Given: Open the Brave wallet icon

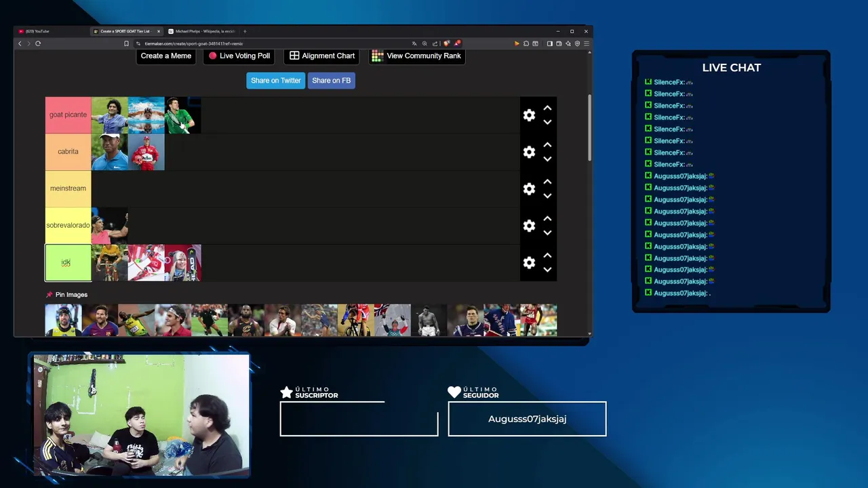Looking at the screenshot, I should [559, 43].
